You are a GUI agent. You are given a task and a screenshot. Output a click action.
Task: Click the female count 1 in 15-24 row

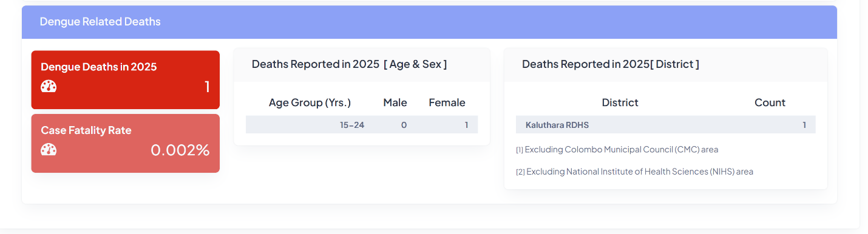pos(466,125)
